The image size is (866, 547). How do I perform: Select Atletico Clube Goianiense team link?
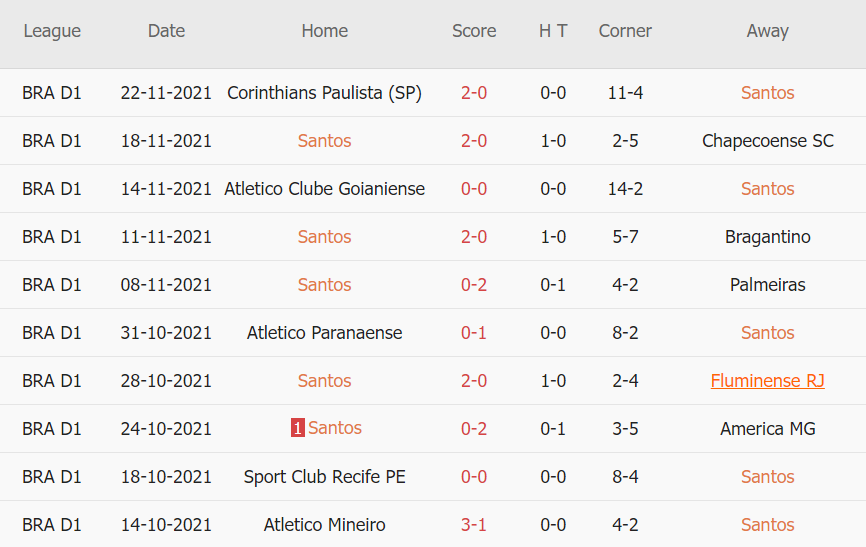324,189
